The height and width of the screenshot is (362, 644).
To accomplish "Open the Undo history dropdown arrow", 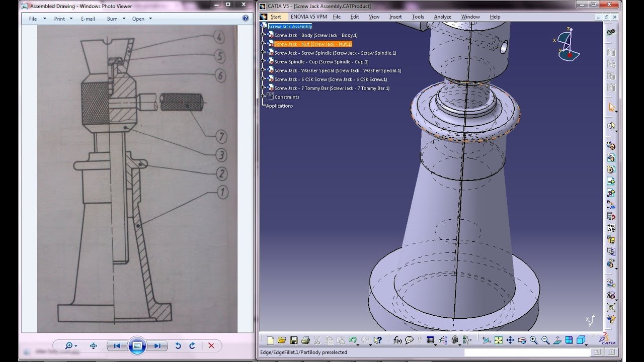I will tap(359, 344).
